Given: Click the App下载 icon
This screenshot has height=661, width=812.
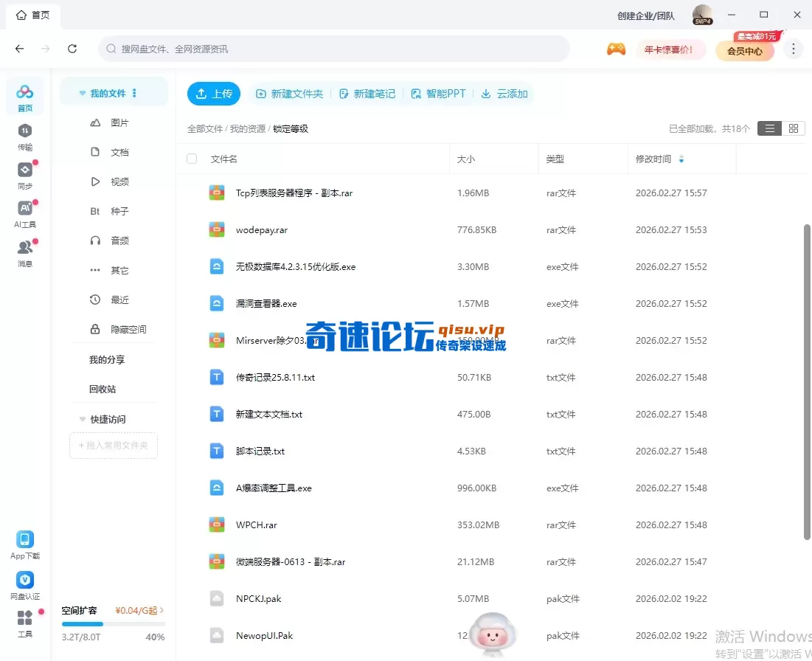Looking at the screenshot, I should point(25,540).
